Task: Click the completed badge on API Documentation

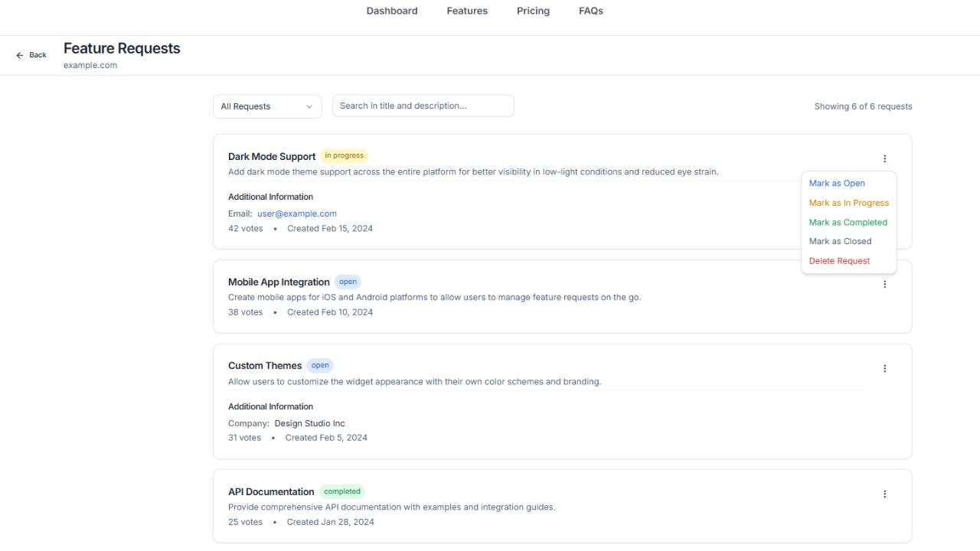Action: point(342,491)
